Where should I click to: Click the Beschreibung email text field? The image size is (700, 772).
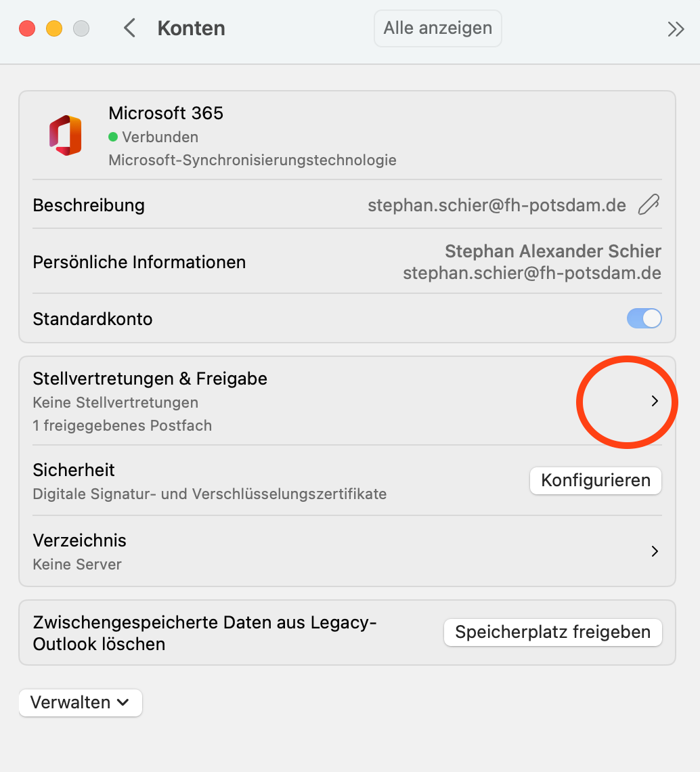click(496, 205)
